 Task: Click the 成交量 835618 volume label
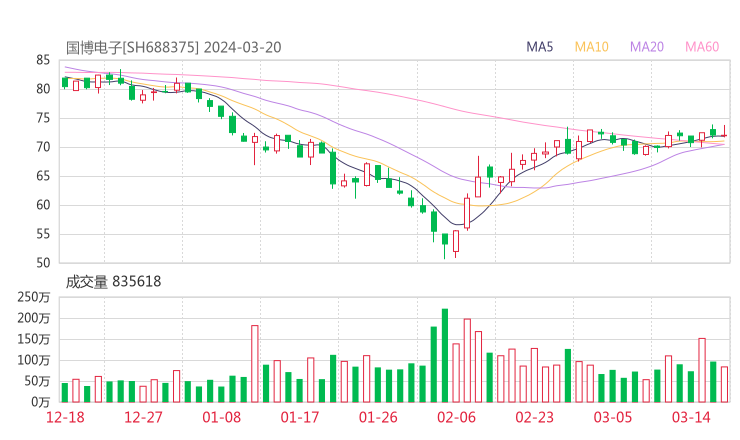pyautogui.click(x=113, y=282)
